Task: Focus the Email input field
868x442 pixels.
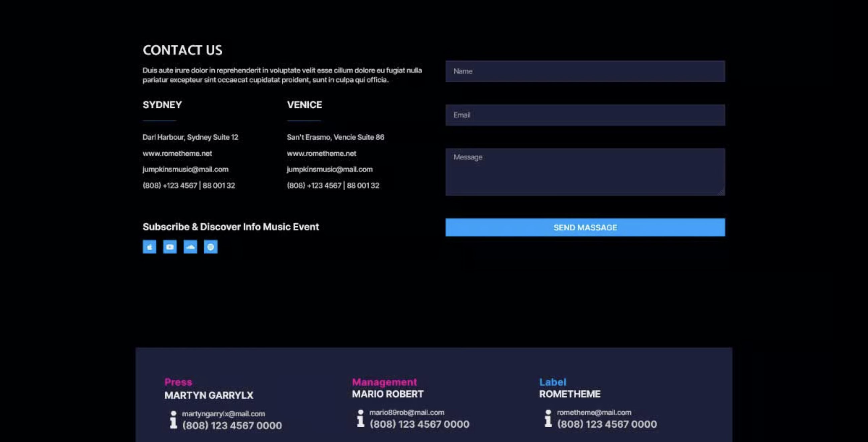Action: coord(585,115)
